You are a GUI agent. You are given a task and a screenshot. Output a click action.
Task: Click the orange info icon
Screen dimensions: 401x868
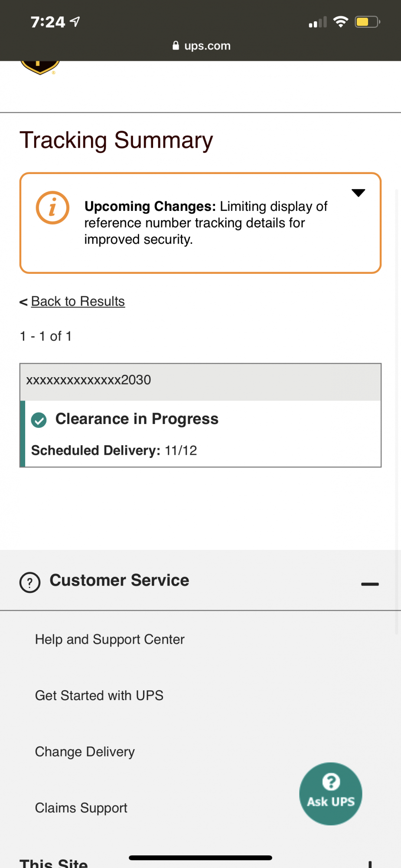pyautogui.click(x=52, y=207)
